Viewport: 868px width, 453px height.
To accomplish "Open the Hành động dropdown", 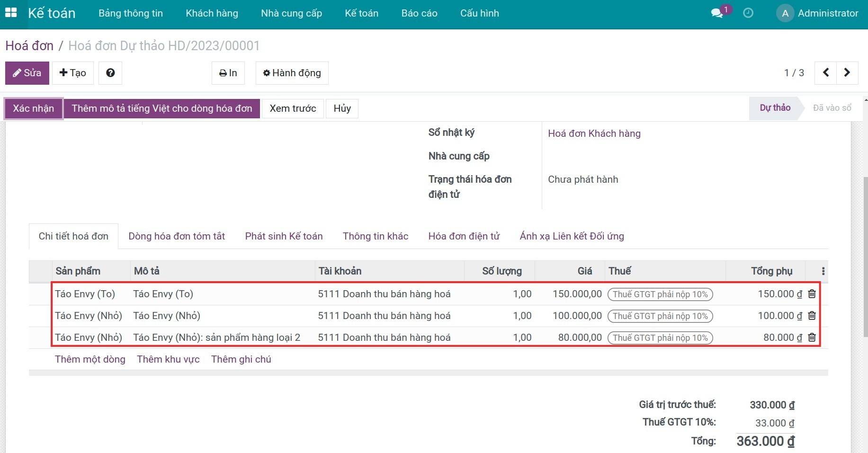I will point(292,73).
